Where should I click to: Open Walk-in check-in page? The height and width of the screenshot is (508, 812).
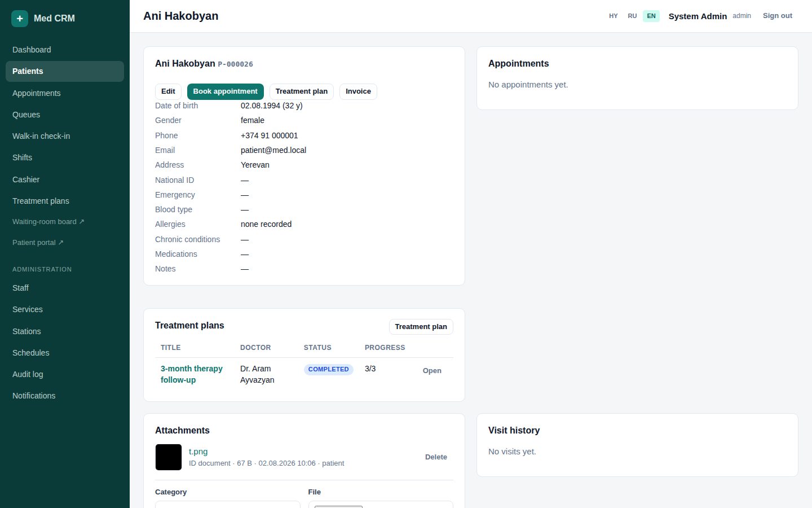[x=65, y=136]
